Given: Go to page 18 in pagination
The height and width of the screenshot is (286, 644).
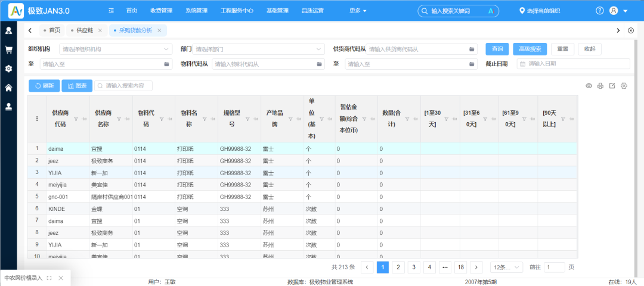Looking at the screenshot, I should click(x=461, y=267).
